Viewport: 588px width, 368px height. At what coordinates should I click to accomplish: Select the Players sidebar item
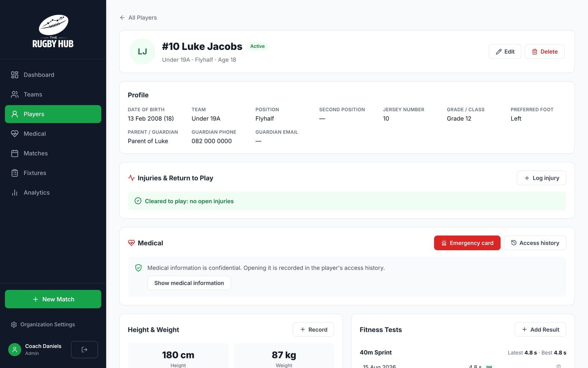[x=53, y=114]
